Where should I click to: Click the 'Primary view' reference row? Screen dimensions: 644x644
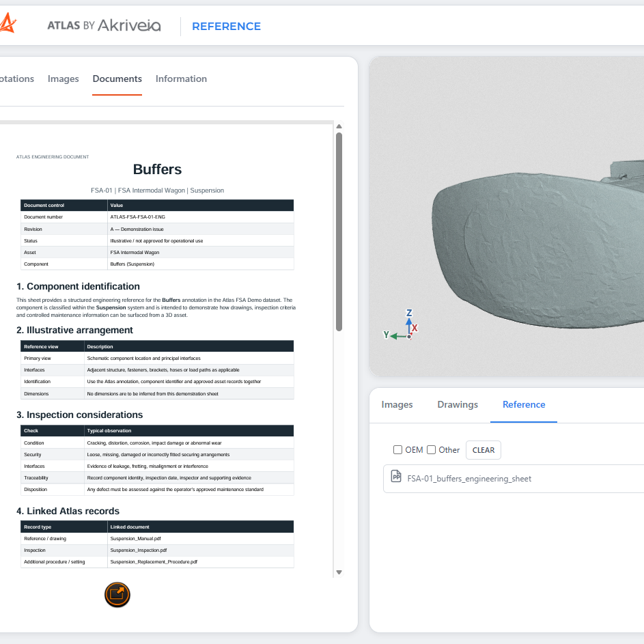[x=157, y=358]
